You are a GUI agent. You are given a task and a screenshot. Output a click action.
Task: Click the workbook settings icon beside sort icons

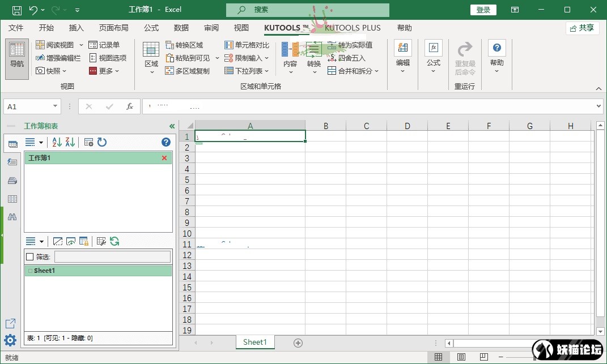(88, 142)
